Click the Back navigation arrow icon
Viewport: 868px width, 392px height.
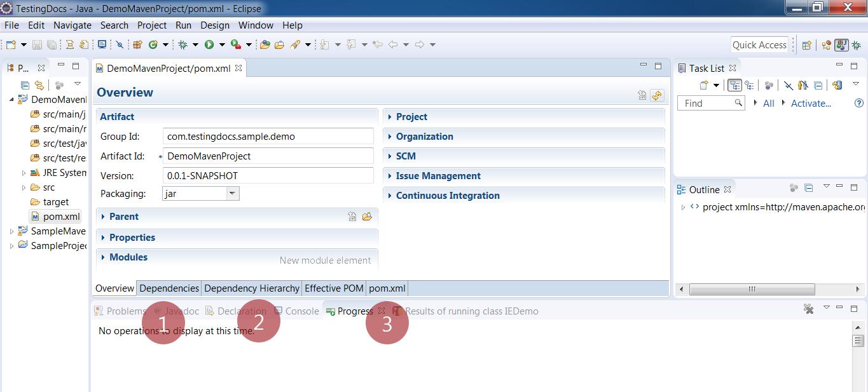393,44
